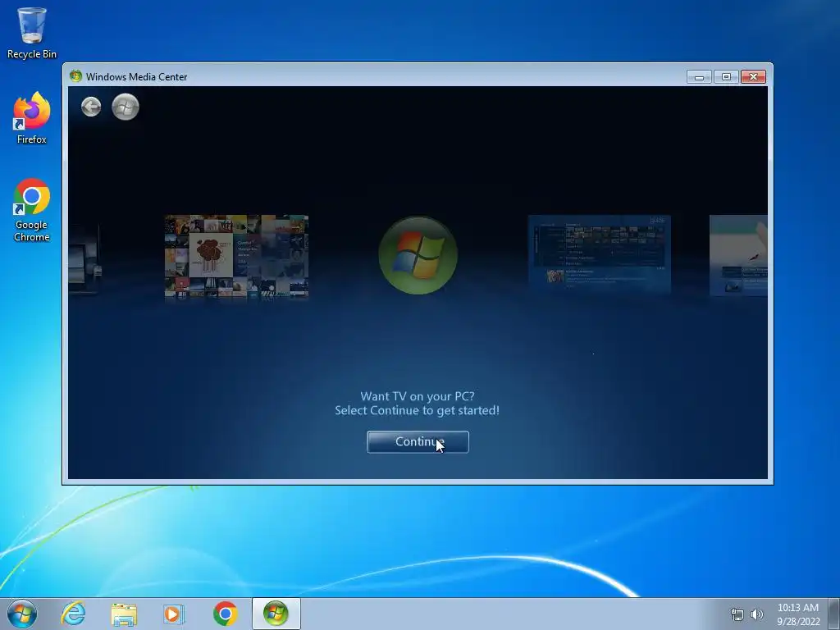Open the Windows Start menu orb
The width and height of the screenshot is (840, 630).
click(x=22, y=614)
